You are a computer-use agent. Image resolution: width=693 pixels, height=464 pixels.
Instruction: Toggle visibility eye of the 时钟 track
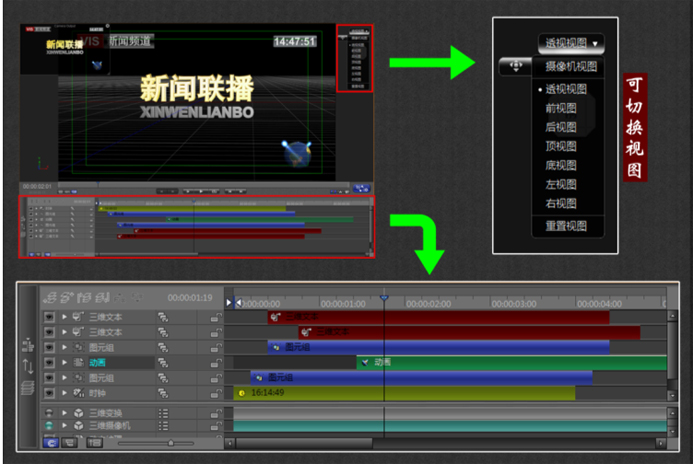[49, 393]
